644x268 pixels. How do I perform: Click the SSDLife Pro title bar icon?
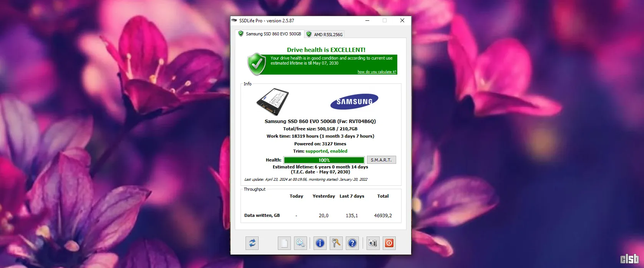pyautogui.click(x=234, y=20)
